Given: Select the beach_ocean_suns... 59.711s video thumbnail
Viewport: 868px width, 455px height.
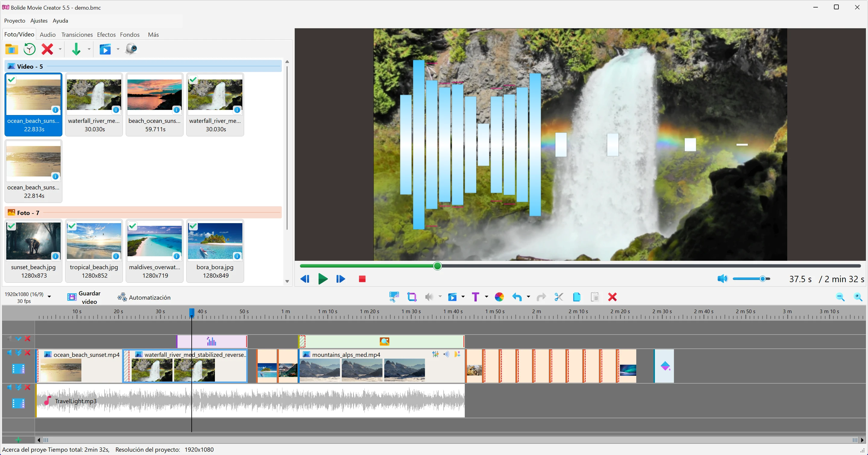Looking at the screenshot, I should [155, 105].
